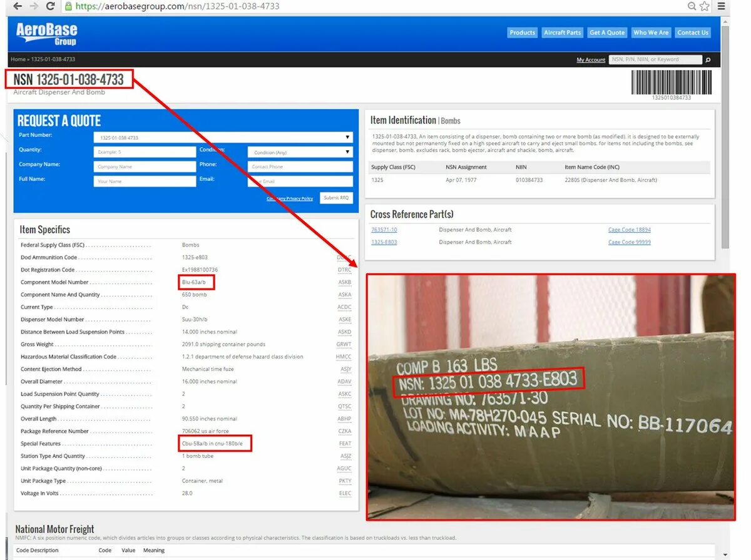Open the Who We Are menu
This screenshot has width=751, height=560.
(651, 33)
